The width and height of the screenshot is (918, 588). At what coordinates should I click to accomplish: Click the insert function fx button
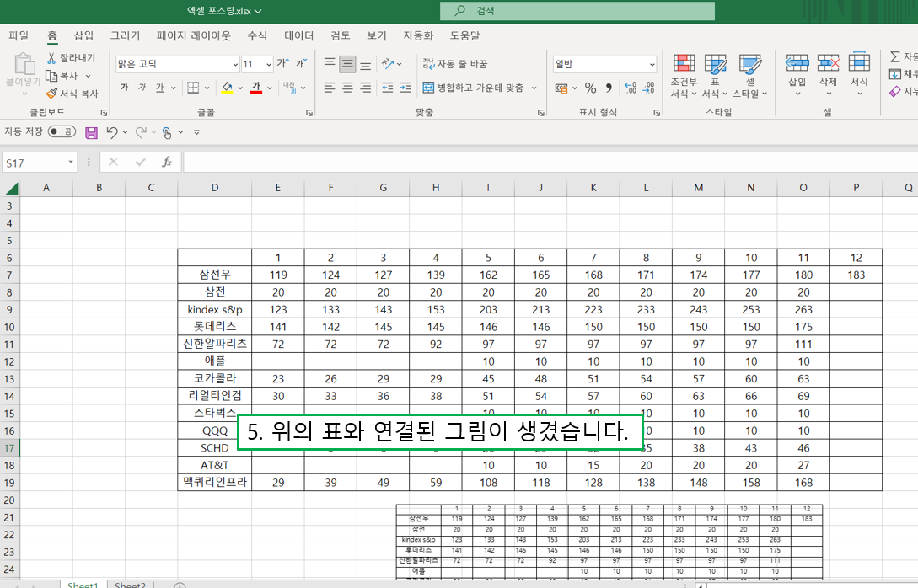[167, 162]
